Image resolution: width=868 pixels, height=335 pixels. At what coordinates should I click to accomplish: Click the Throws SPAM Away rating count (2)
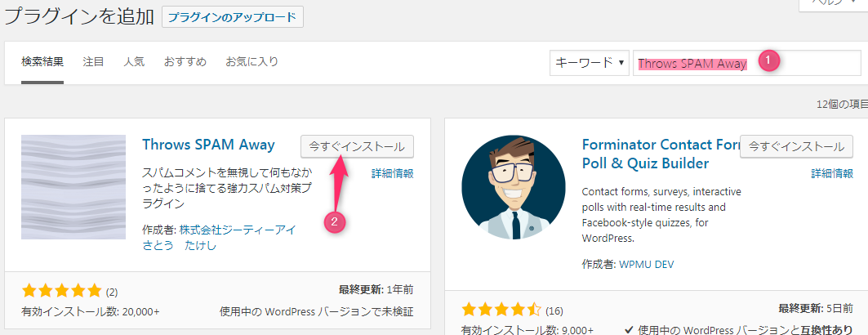pos(112,292)
